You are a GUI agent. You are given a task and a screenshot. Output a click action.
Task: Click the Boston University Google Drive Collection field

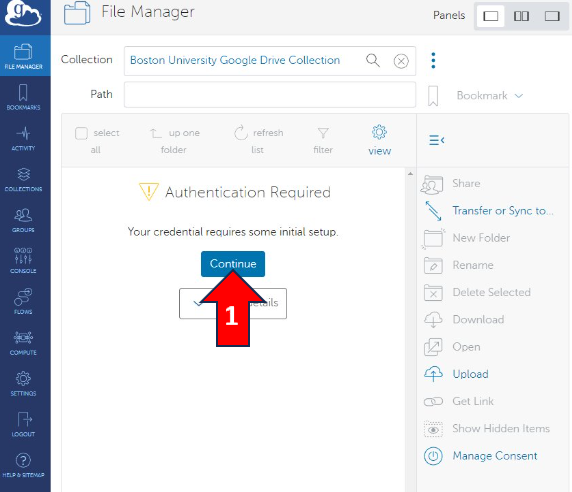pyautogui.click(x=270, y=61)
